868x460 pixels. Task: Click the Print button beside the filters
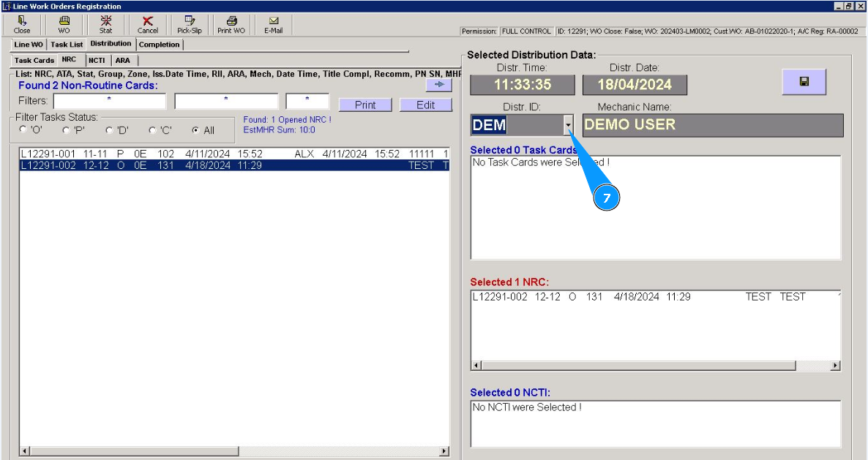coord(365,105)
